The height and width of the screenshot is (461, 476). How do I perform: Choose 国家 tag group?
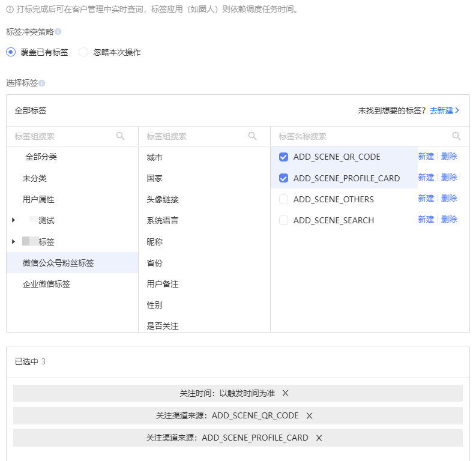click(154, 178)
